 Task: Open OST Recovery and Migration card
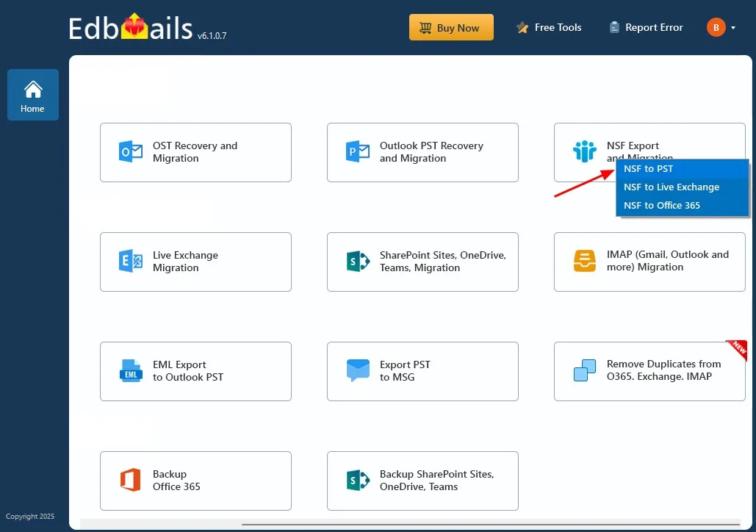click(x=195, y=152)
